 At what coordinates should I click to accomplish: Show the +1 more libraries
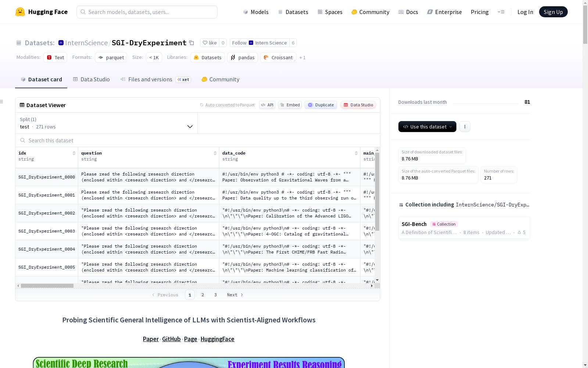point(302,57)
